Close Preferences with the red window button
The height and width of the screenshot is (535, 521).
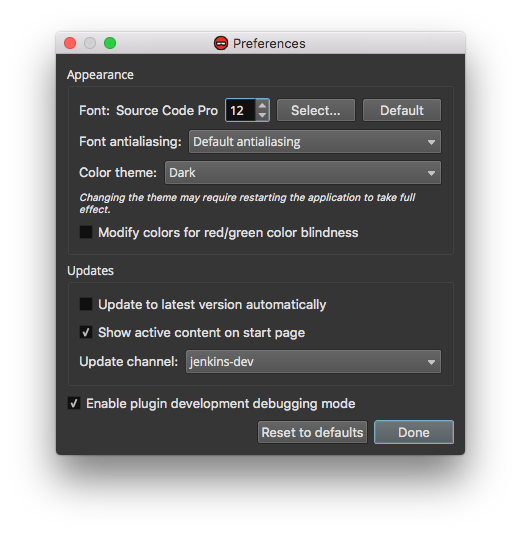70,43
